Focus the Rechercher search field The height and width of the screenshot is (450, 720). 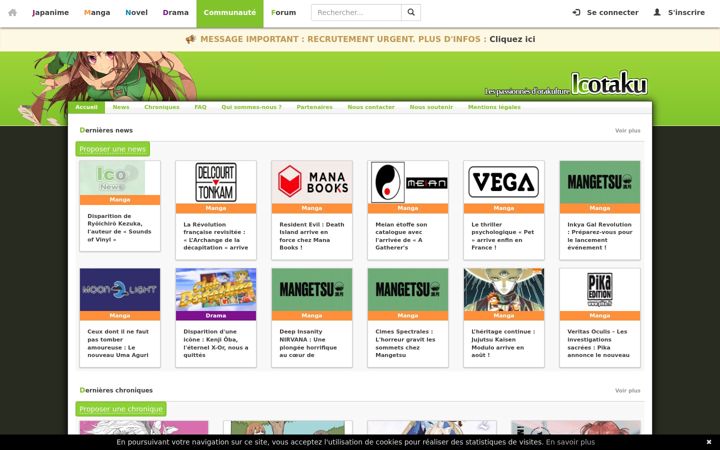coord(356,12)
